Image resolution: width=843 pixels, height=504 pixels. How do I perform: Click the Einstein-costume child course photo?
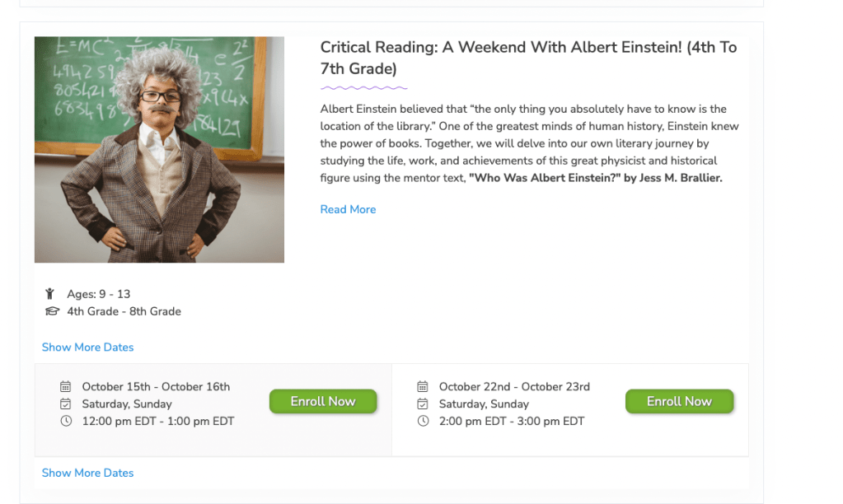point(159,150)
